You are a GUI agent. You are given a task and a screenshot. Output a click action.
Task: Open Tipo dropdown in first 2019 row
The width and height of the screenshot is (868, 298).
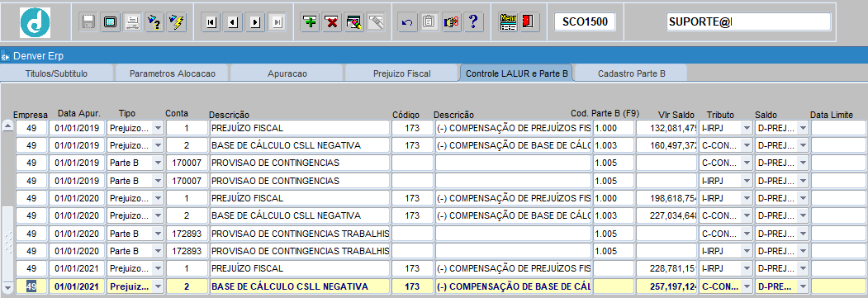[x=157, y=128]
